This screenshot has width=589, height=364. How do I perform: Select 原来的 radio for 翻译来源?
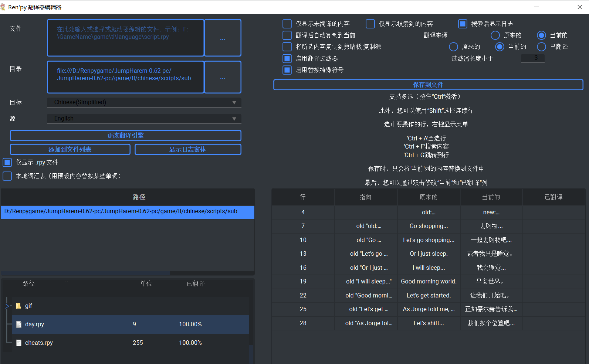[495, 35]
